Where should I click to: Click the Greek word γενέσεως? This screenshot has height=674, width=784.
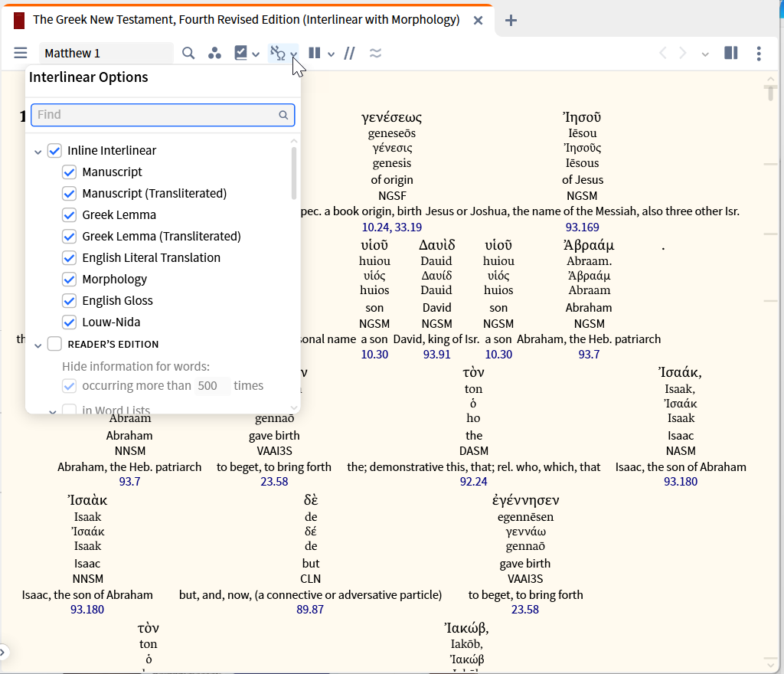click(x=391, y=117)
